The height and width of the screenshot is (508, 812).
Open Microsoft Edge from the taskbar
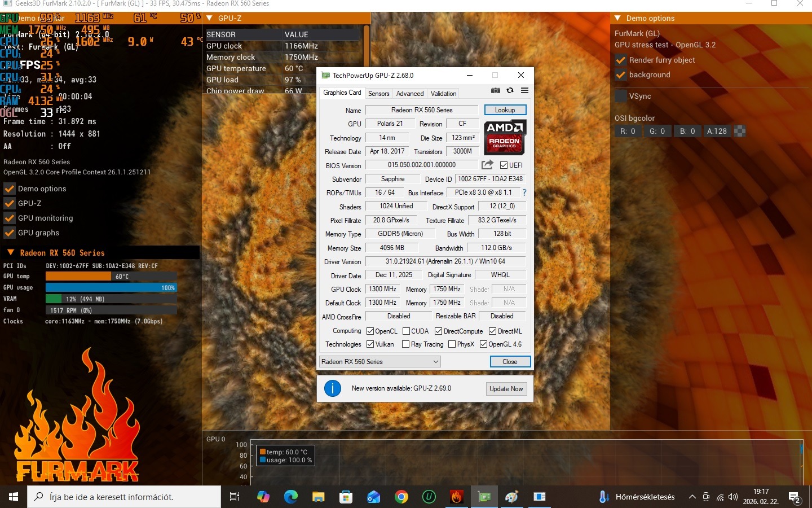click(291, 497)
